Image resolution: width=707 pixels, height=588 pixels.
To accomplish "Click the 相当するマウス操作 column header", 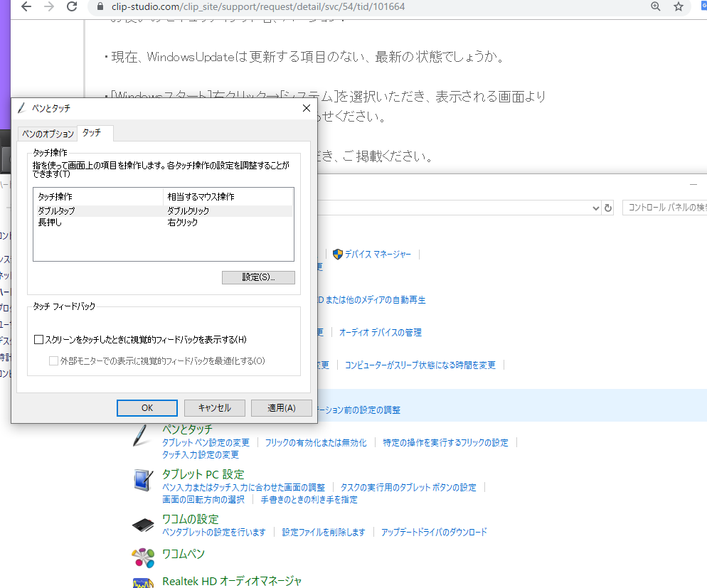I will coord(228,197).
